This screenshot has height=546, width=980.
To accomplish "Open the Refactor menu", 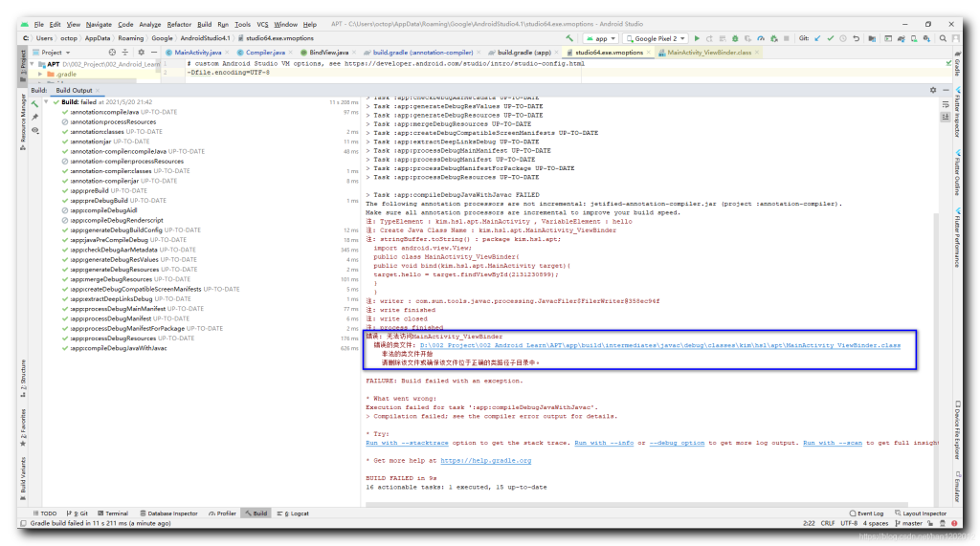I will click(178, 24).
